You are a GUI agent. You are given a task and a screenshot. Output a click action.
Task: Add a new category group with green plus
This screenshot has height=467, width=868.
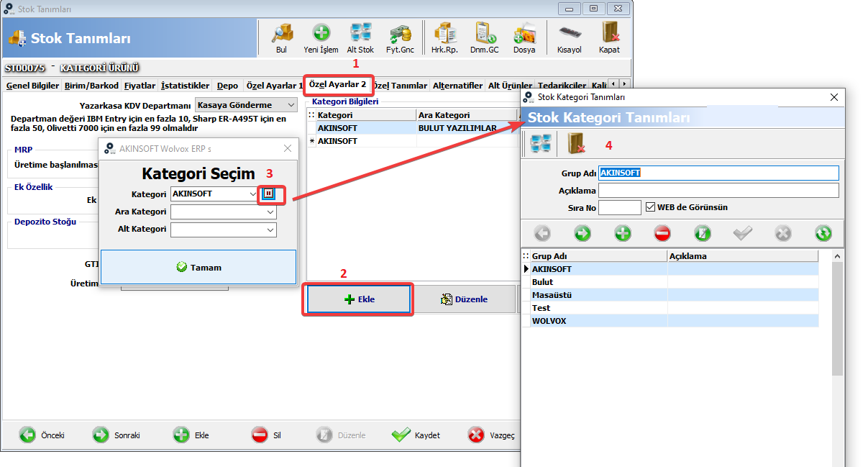tap(623, 233)
